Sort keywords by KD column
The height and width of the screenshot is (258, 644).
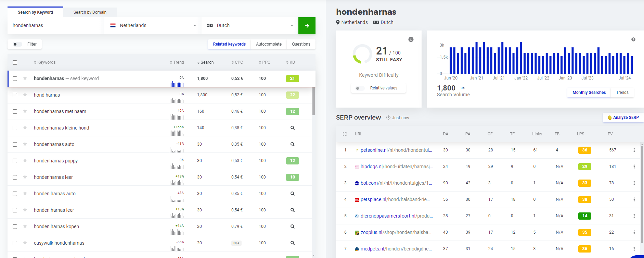click(291, 62)
